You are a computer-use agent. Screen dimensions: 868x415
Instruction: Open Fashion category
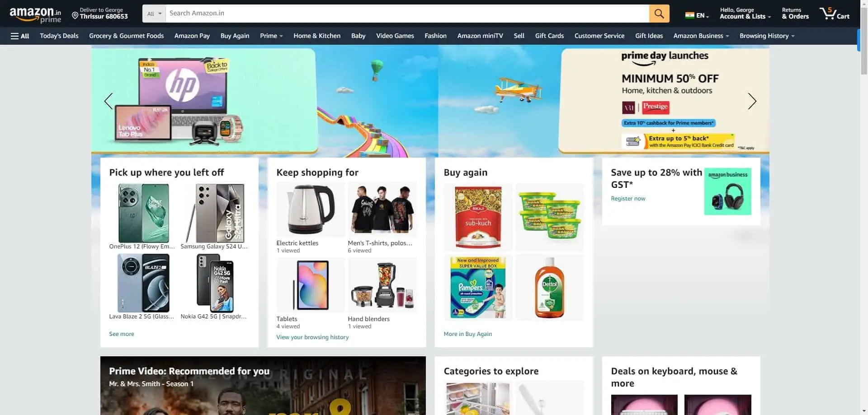point(435,36)
